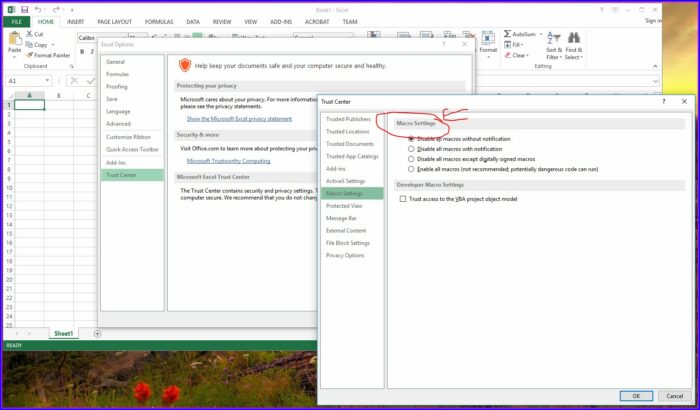Select Trusted App Catalogs category
Screen dimensions: 700x410
pyautogui.click(x=352, y=156)
